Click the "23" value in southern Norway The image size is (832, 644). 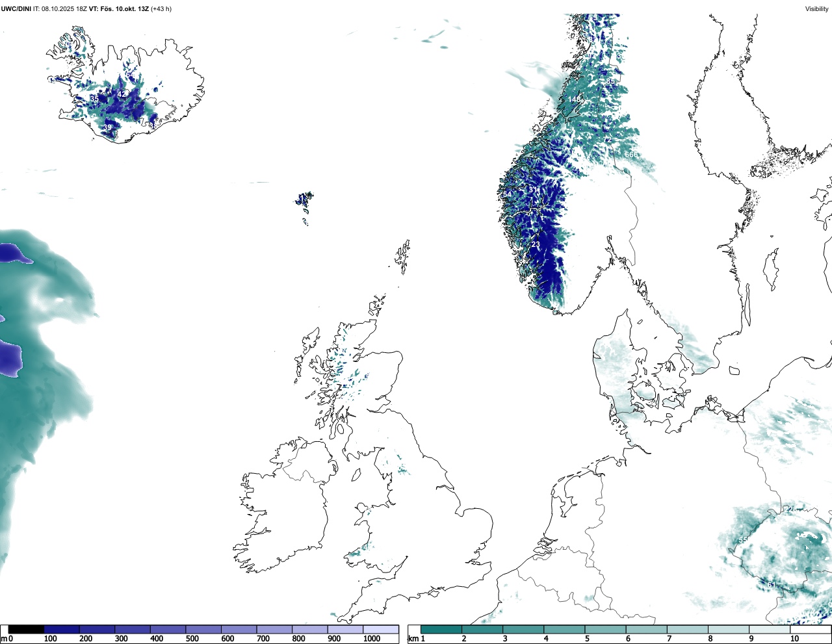536,245
